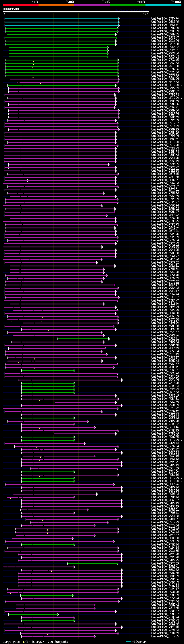Click the UniRef100_A5BJD9 hit label
The width and height of the screenshot is (184, 644).
coord(165,31)
